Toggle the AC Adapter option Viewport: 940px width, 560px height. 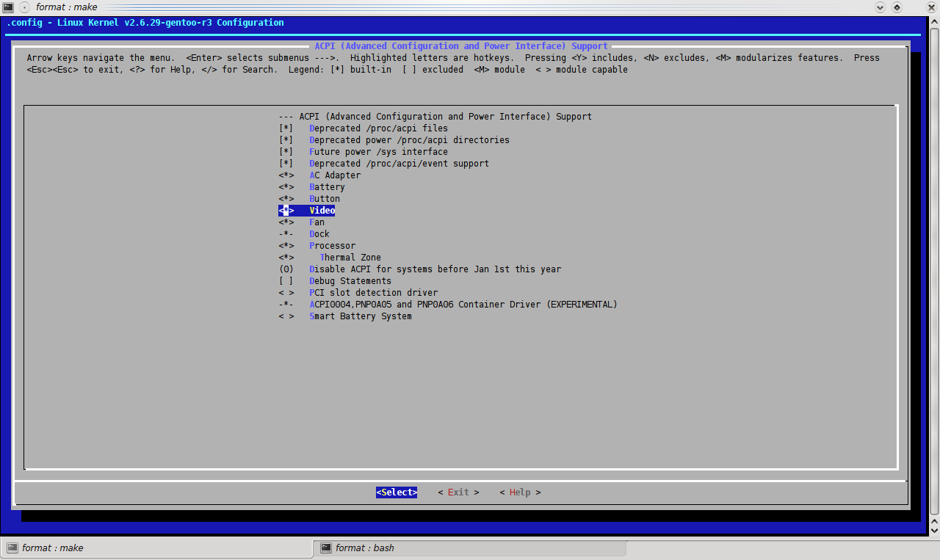(319, 175)
